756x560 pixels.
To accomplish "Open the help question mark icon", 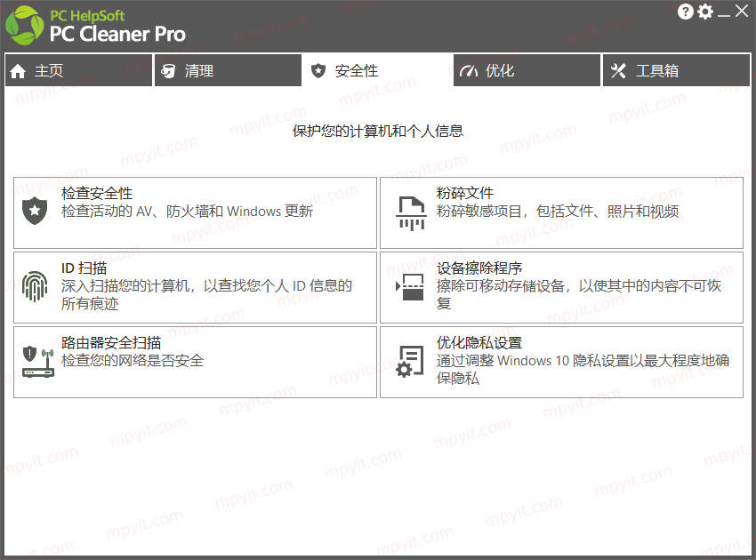I will [x=685, y=12].
